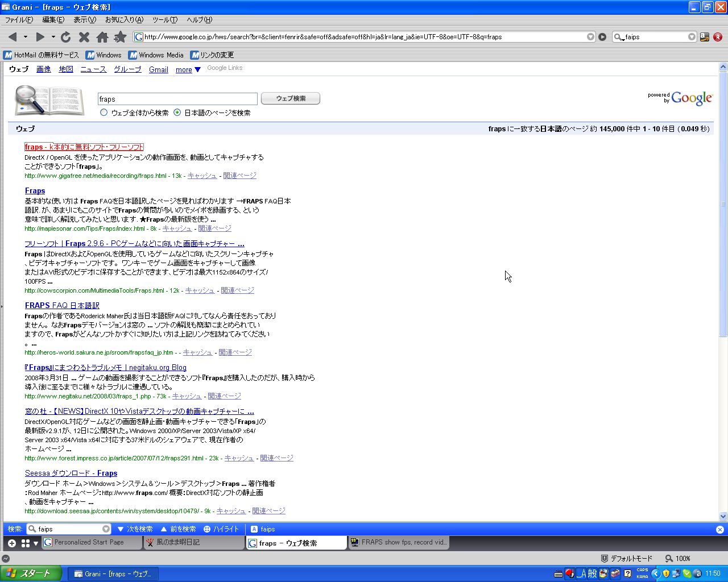
Task: Open Seesaa ダウンロード - Fraps result
Action: click(x=71, y=473)
